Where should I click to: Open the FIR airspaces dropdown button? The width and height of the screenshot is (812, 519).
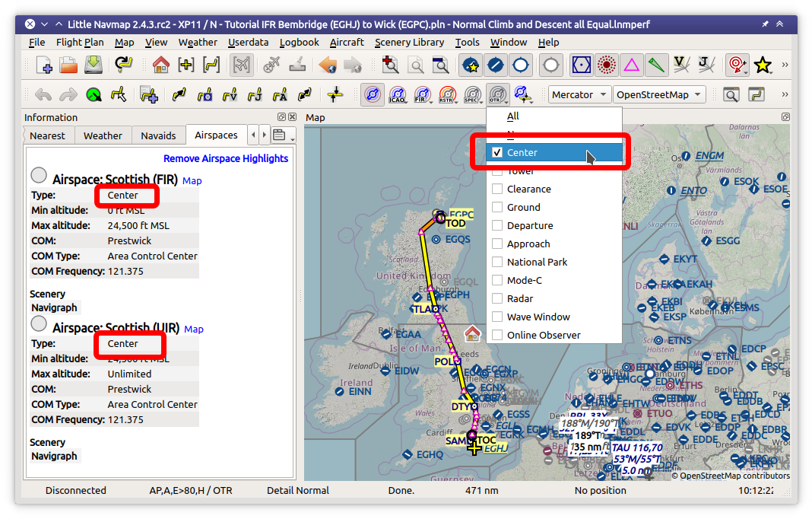pyautogui.click(x=423, y=95)
